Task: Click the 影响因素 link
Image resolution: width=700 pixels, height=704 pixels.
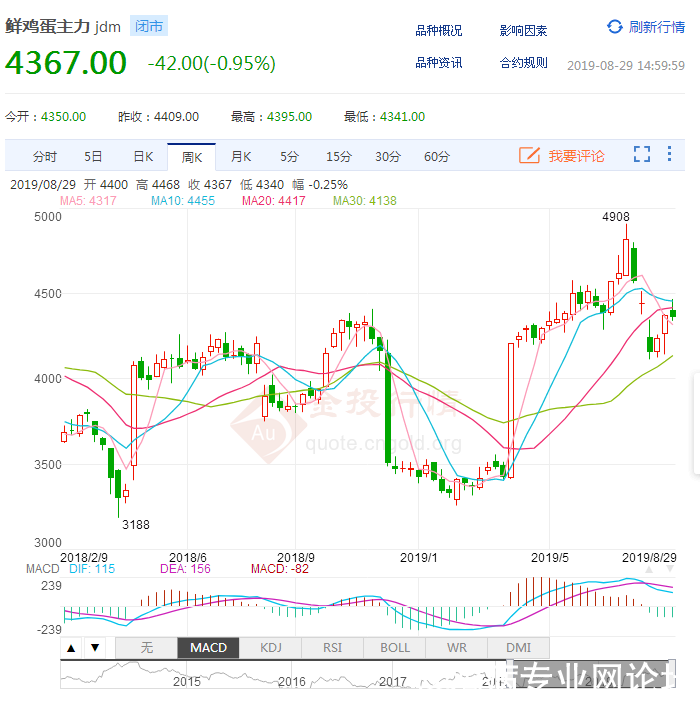Action: tap(524, 31)
